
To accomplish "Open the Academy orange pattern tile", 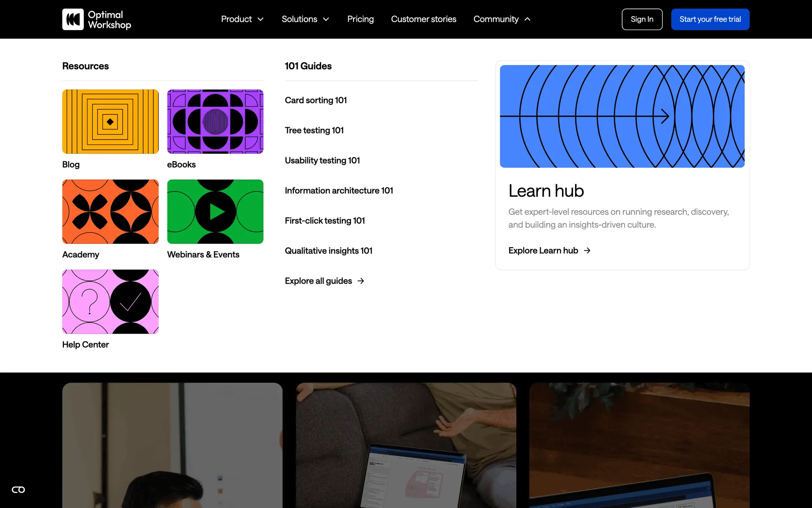I will click(x=110, y=212).
